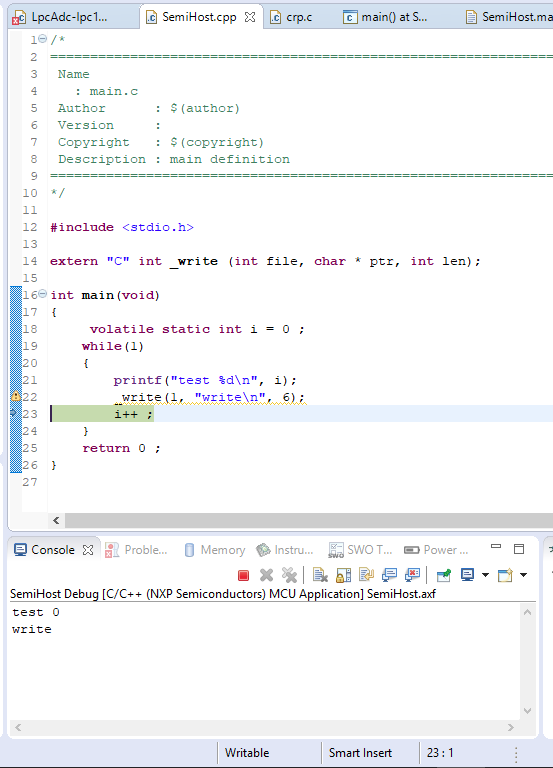This screenshot has width=553, height=768.
Task: Toggle word wrap in console
Action: coord(366,575)
